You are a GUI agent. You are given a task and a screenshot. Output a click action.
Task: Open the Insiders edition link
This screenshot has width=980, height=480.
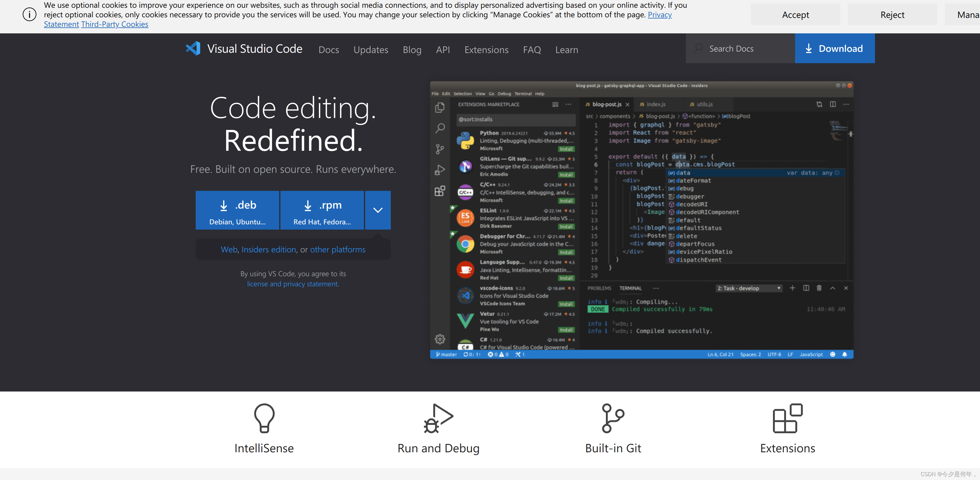tap(268, 249)
